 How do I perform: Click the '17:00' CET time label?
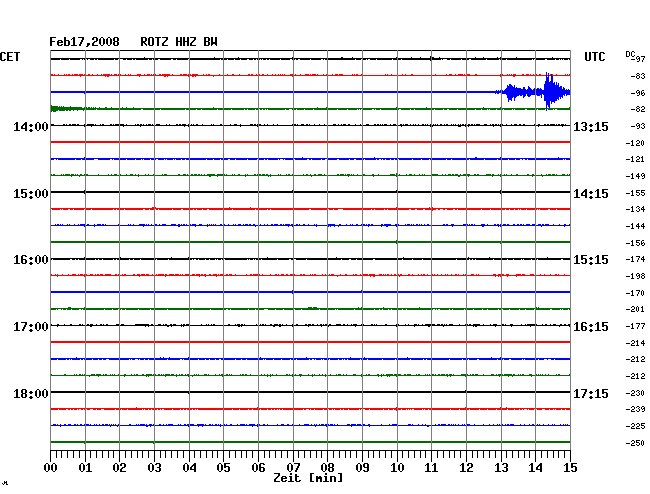(31, 327)
